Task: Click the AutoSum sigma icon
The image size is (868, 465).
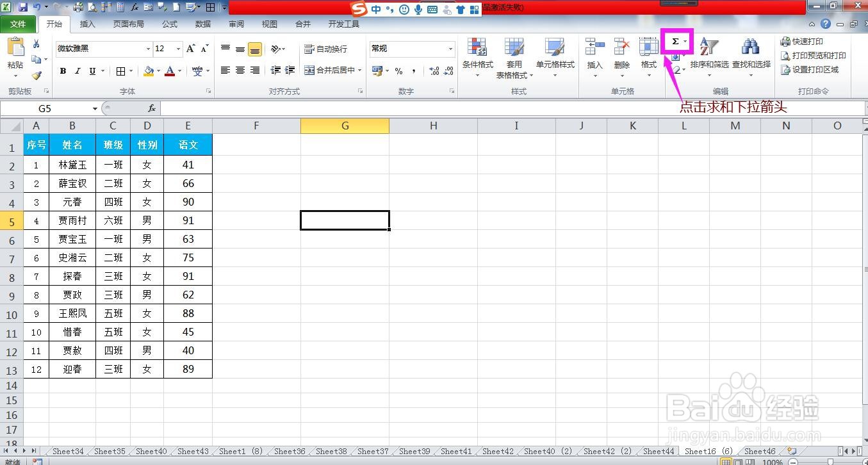Action: click(x=675, y=42)
